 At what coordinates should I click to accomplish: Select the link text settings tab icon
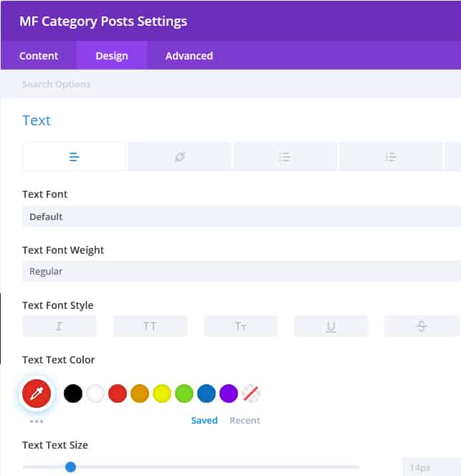click(180, 156)
